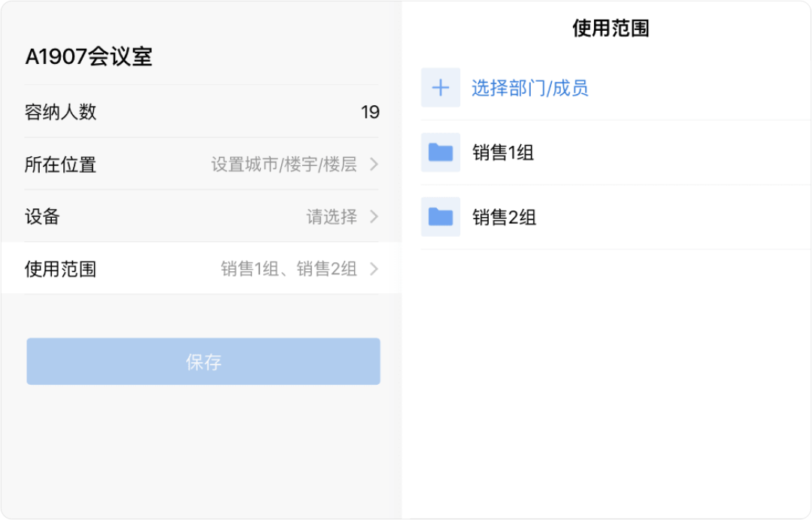
Task: Click the plus icon to add members
Action: coord(441,88)
